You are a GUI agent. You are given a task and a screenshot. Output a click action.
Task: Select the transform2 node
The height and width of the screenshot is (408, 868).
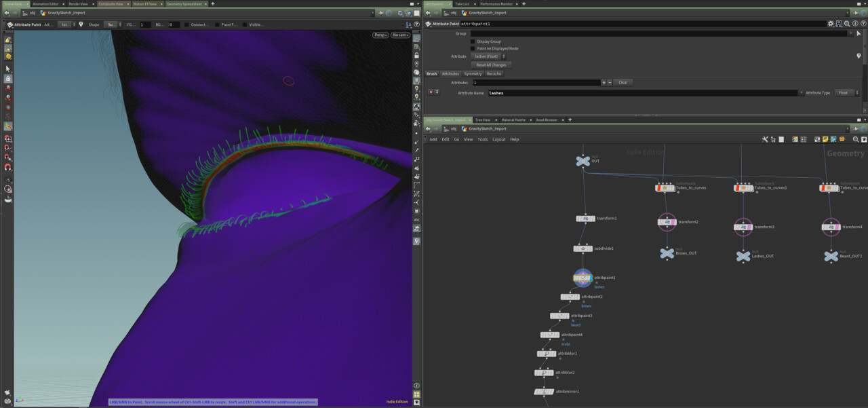coord(667,221)
